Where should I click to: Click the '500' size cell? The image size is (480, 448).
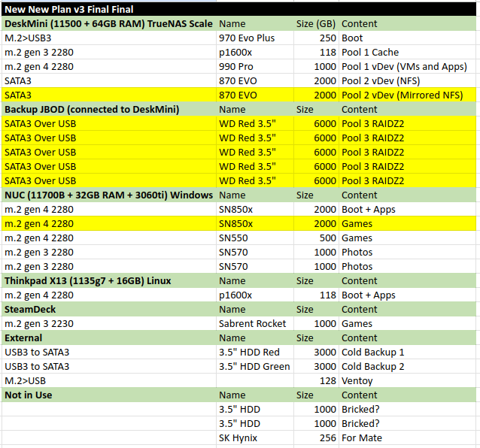pyautogui.click(x=316, y=238)
